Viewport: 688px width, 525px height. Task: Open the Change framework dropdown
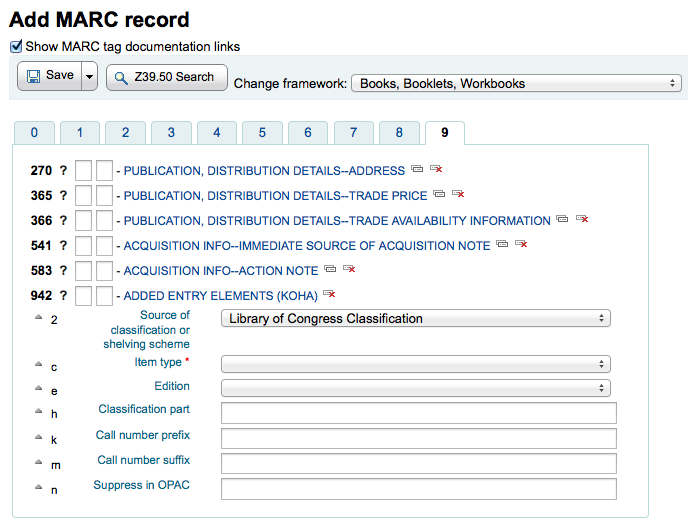click(516, 84)
